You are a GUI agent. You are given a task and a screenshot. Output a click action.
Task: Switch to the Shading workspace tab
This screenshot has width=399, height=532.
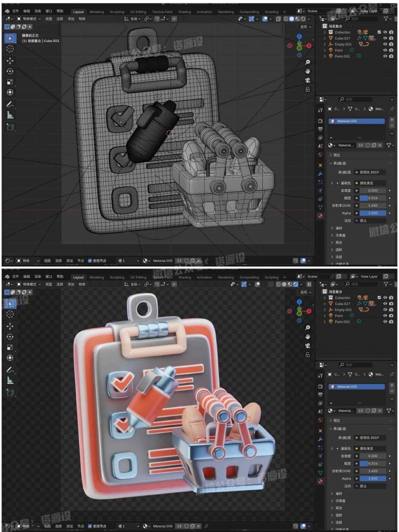185,11
